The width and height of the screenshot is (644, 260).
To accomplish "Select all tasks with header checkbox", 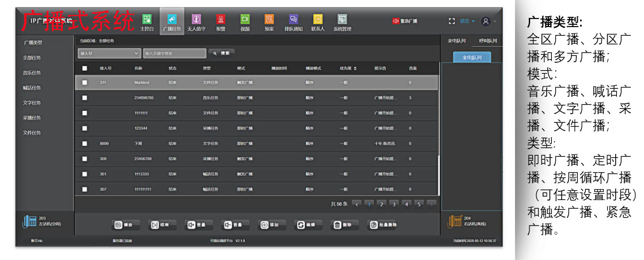I will pos(85,68).
